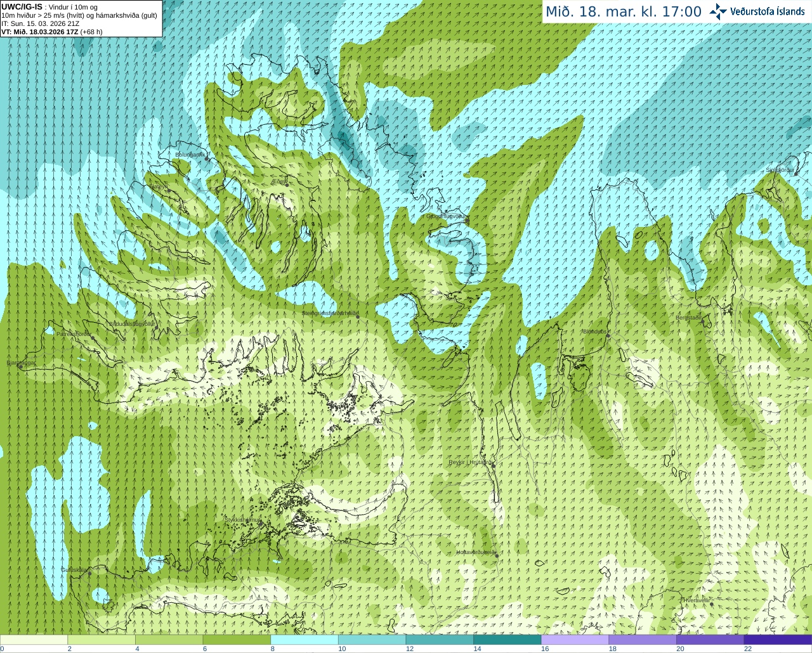
Task: Click the legend value 16
Action: [x=545, y=649]
